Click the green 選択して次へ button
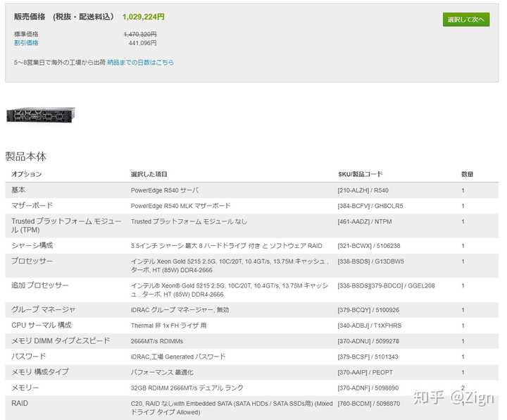The width and height of the screenshot is (507, 420). (466, 20)
